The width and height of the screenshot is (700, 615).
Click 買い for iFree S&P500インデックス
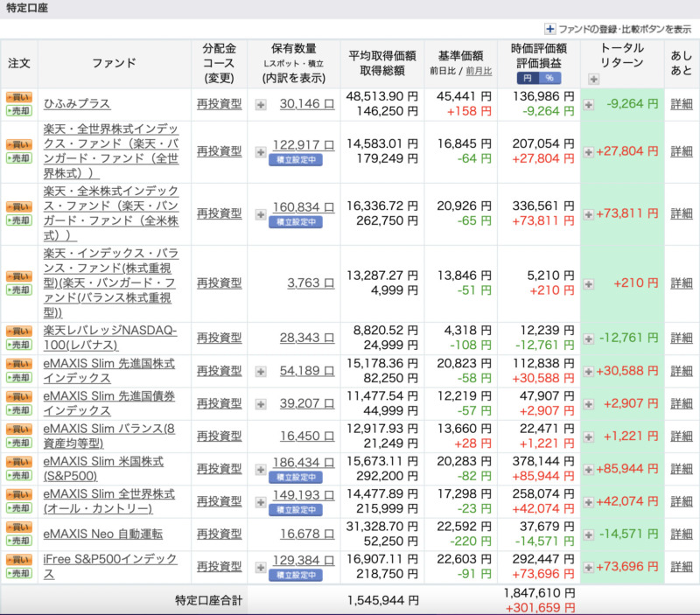point(19,560)
